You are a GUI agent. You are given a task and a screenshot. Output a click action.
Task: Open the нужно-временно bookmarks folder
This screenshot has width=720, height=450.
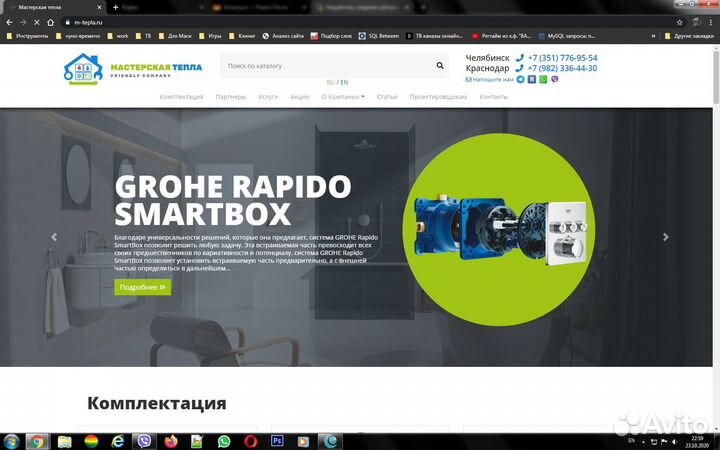(x=78, y=36)
